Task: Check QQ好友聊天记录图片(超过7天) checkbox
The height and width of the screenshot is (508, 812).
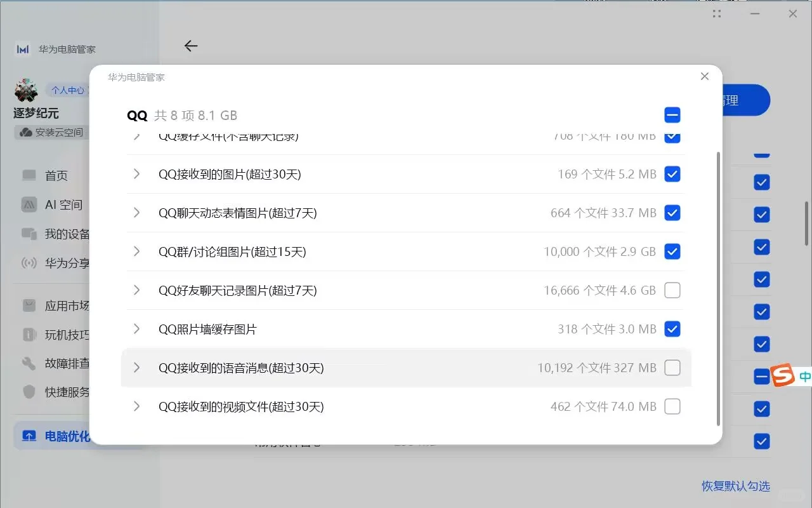Action: (x=672, y=290)
